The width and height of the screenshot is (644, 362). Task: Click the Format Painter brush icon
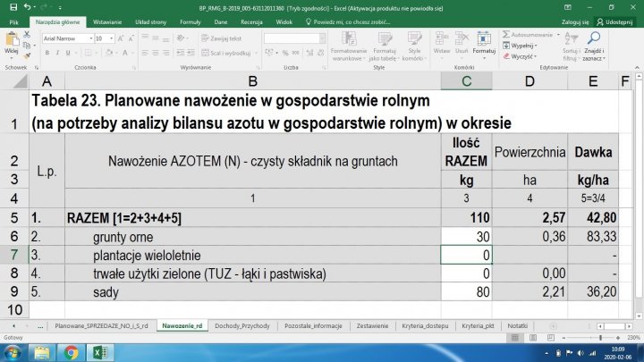(x=27, y=55)
